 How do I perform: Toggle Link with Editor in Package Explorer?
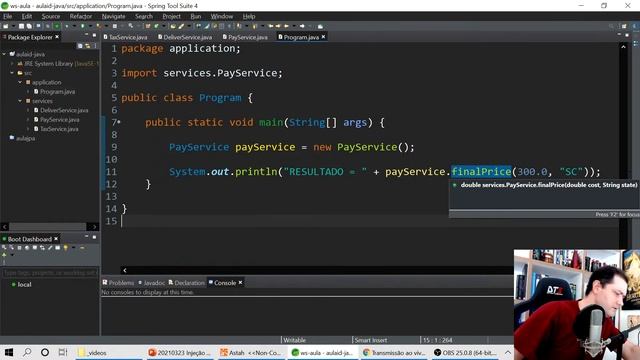tap(87, 46)
